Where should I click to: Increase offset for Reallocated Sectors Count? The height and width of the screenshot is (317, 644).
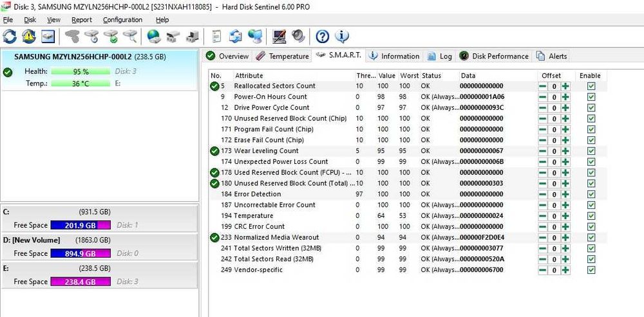coord(565,86)
